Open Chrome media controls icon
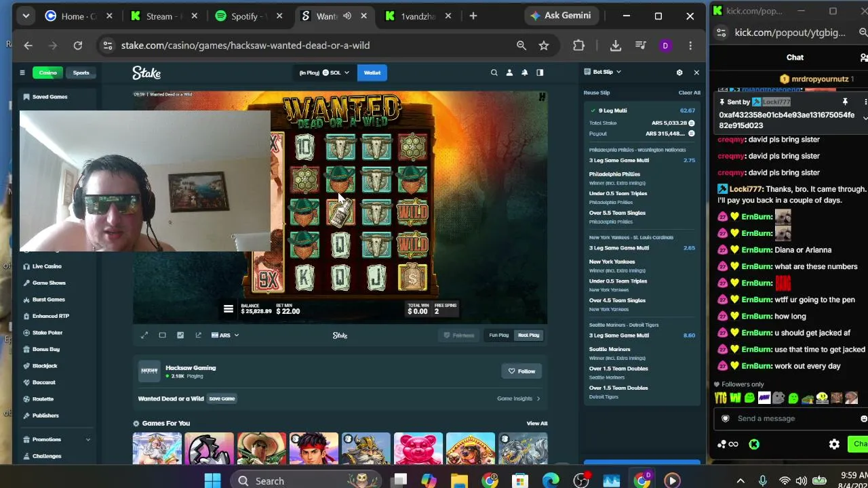 (x=641, y=45)
